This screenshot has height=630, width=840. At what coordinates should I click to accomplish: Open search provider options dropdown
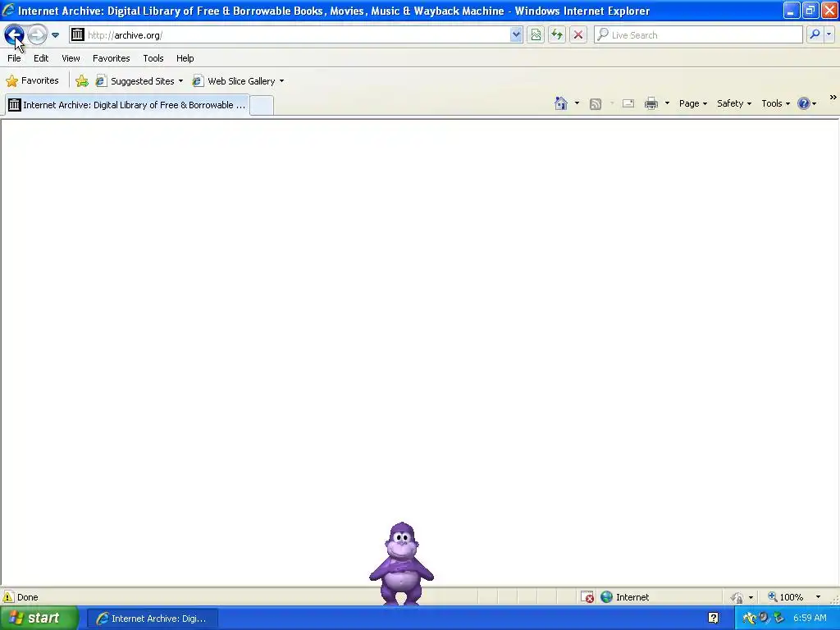pos(829,34)
